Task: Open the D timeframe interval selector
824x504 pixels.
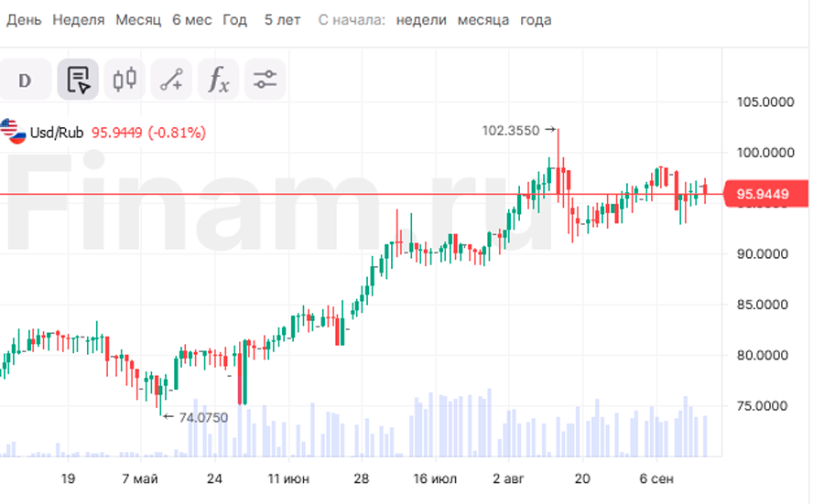Action: pyautogui.click(x=25, y=80)
